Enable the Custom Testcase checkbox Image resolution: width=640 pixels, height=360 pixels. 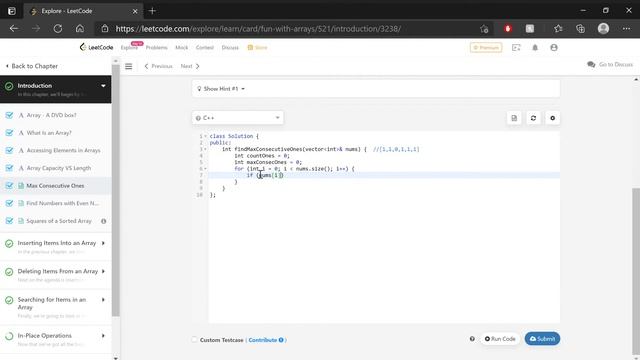194,340
